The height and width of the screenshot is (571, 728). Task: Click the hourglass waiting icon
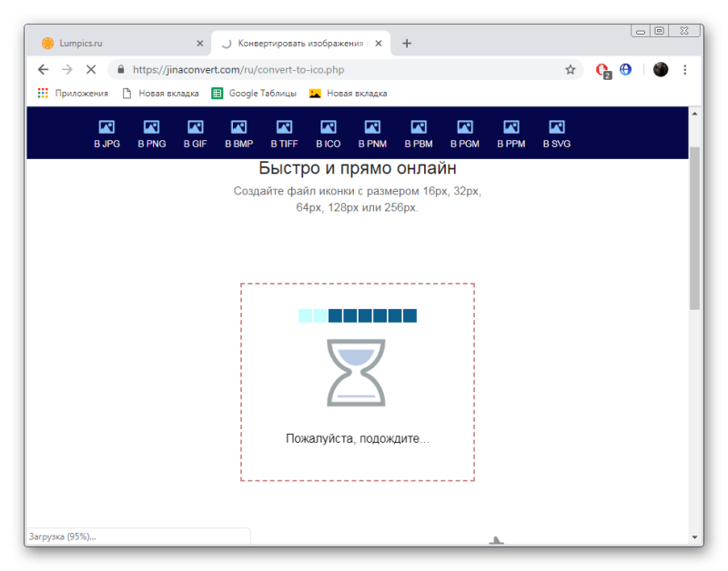[356, 373]
